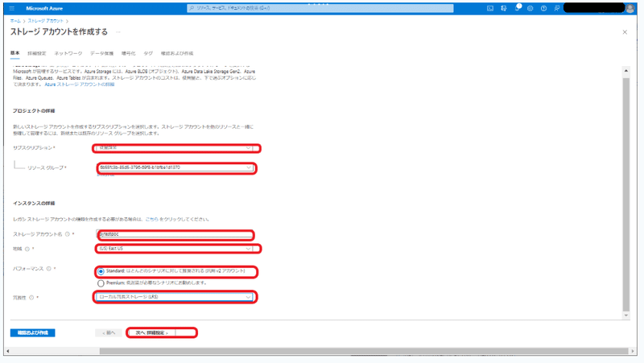Viewport: 644px width, 363px height.
Task: Open the notifications bell
Action: tap(517, 8)
